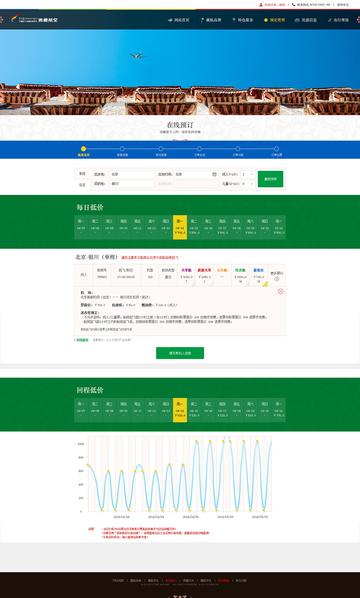The height and width of the screenshot is (598, 360).
Task: Click the red user login icon at top
Action: (261, 5)
